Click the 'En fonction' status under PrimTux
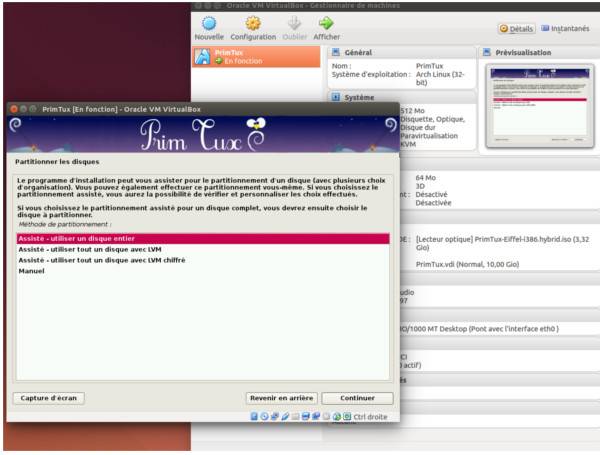This screenshot has width=600, height=455. 243,61
